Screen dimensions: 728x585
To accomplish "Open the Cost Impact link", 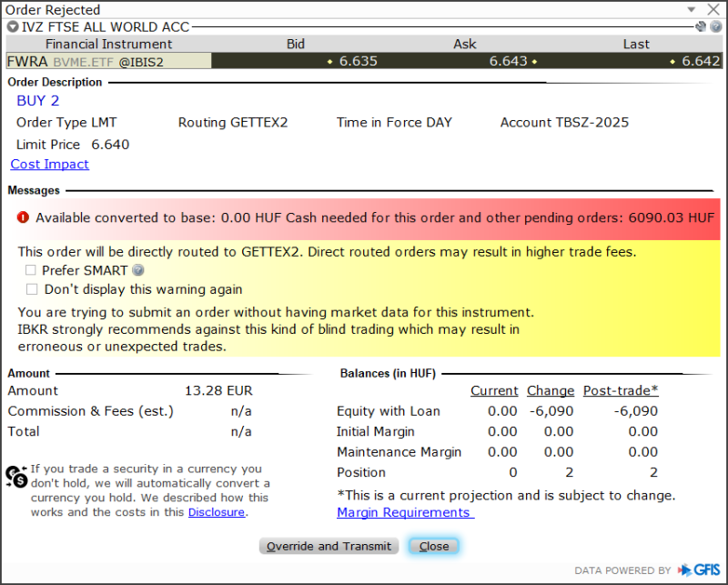I will [x=50, y=164].
